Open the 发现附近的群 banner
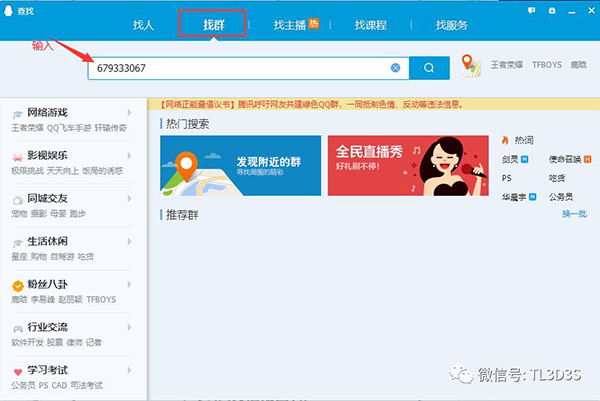Image resolution: width=600 pixels, height=401 pixels. pos(240,165)
